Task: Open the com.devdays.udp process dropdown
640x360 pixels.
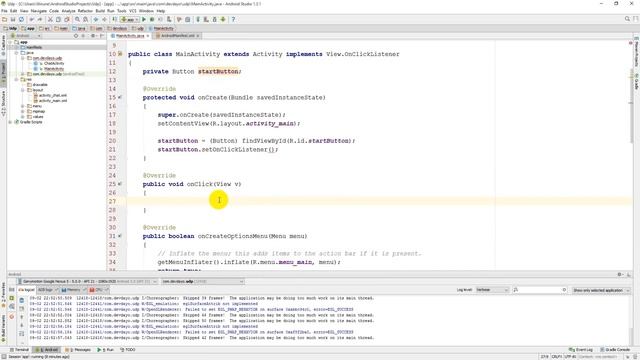Action: click(202, 282)
